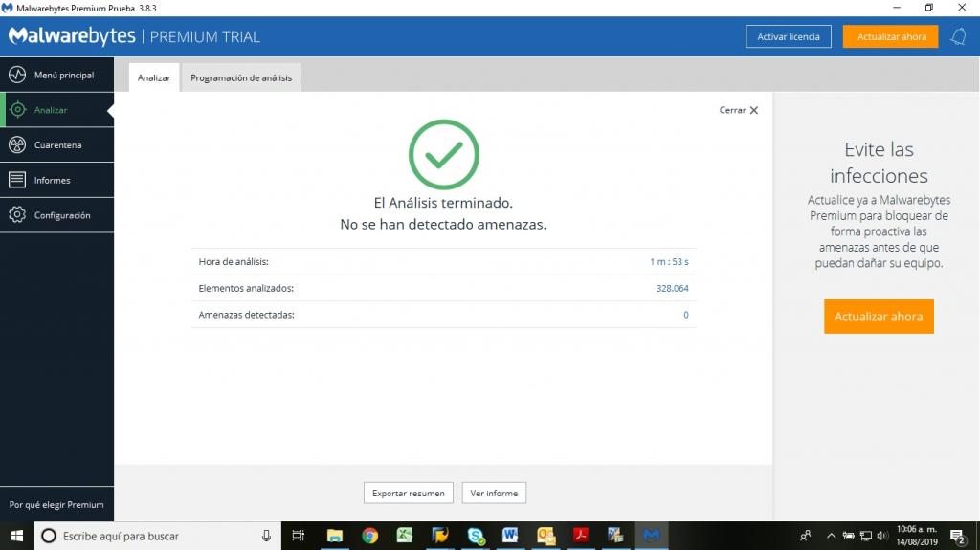Click the Amenazas detectadas value 0
Image resolution: width=980 pixels, height=550 pixels.
[x=685, y=315]
